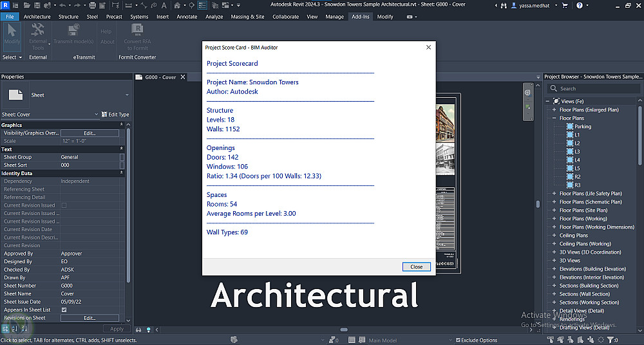Click the sheet type icon in Properties
Image resolution: width=644 pixels, height=345 pixels.
tap(15, 95)
